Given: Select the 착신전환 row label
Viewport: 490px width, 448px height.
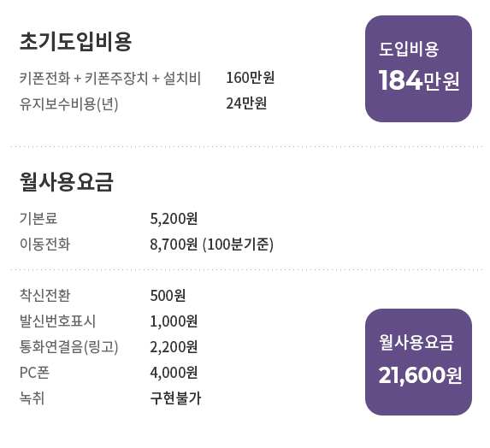Looking at the screenshot, I should (x=44, y=295).
